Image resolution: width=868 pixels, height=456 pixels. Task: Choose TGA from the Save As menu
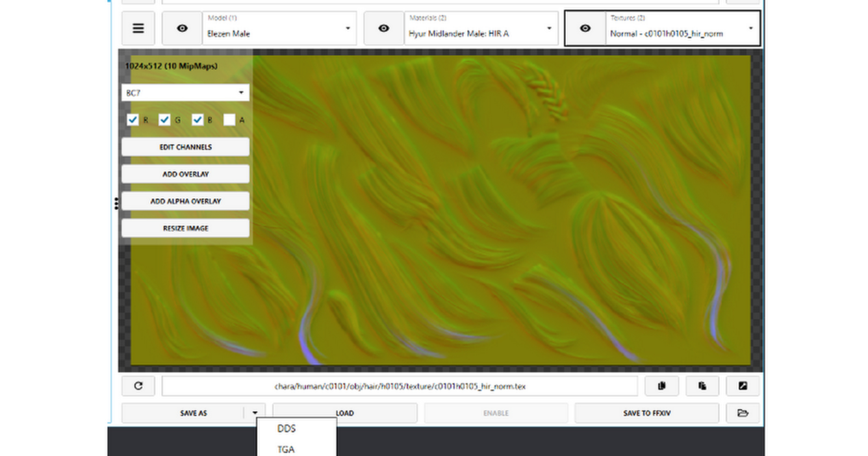tap(286, 449)
